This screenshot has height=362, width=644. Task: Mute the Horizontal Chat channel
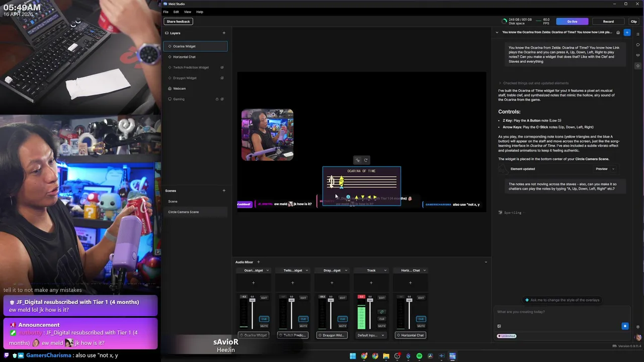tap(421, 326)
